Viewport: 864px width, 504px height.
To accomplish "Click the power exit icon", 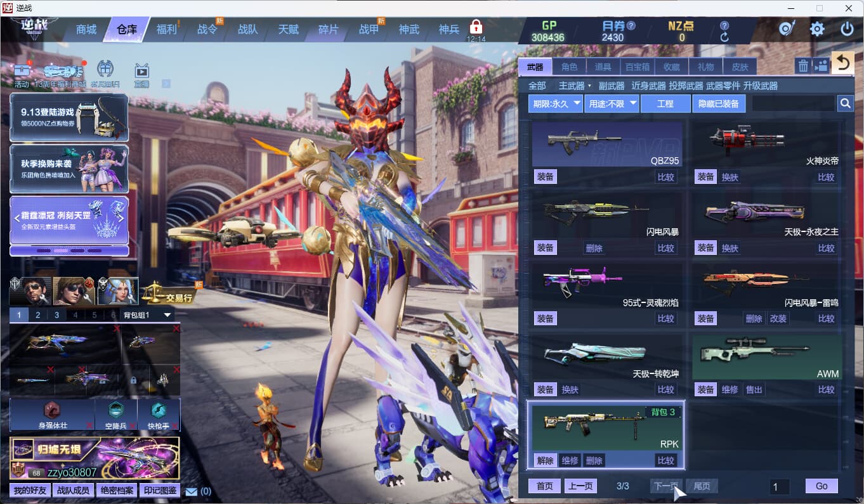I will pyautogui.click(x=847, y=29).
